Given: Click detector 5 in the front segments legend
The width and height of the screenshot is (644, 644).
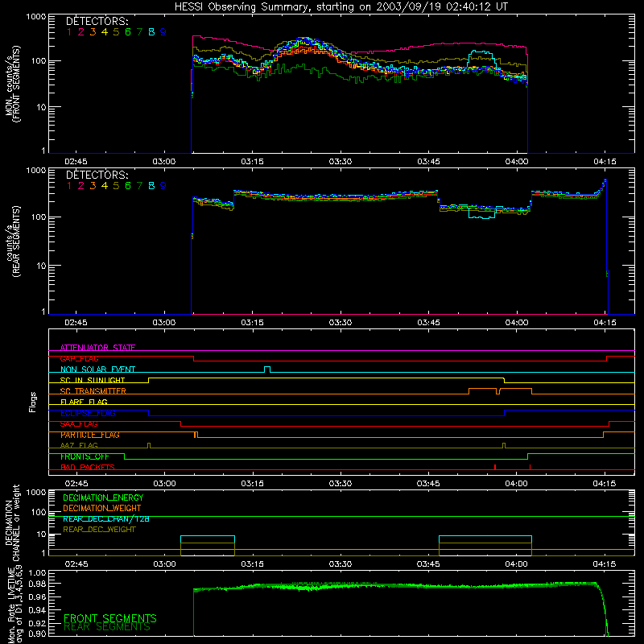Looking at the screenshot, I should click(x=116, y=32).
